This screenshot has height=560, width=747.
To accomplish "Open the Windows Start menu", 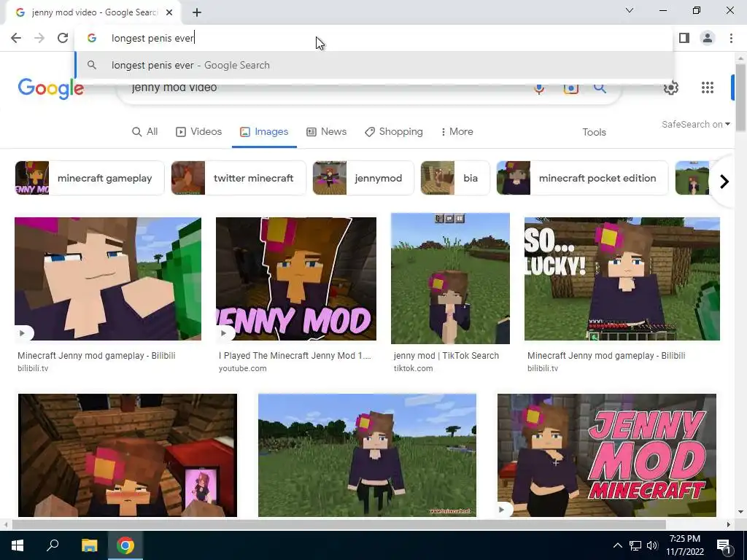I will [x=18, y=545].
